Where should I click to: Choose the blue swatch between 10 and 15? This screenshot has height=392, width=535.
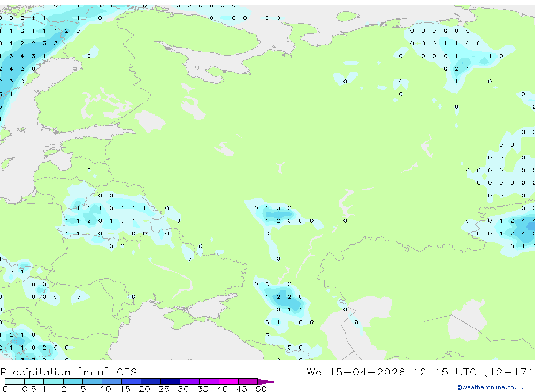pos(112,381)
